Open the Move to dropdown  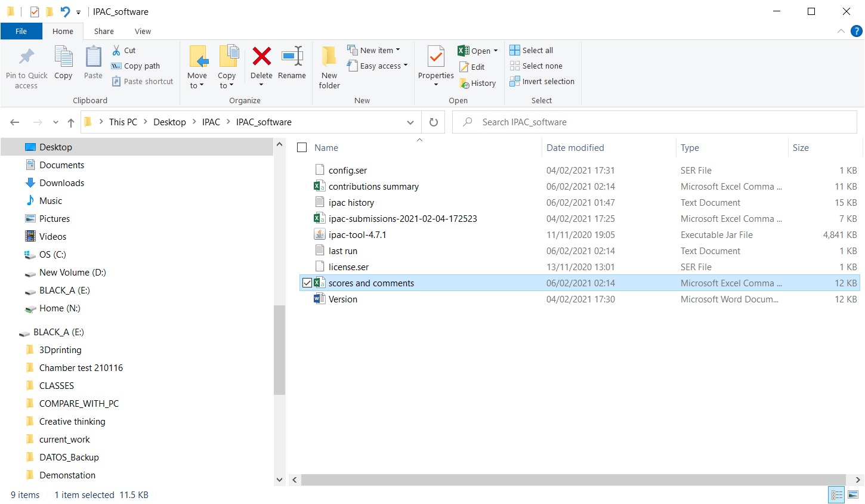click(197, 81)
